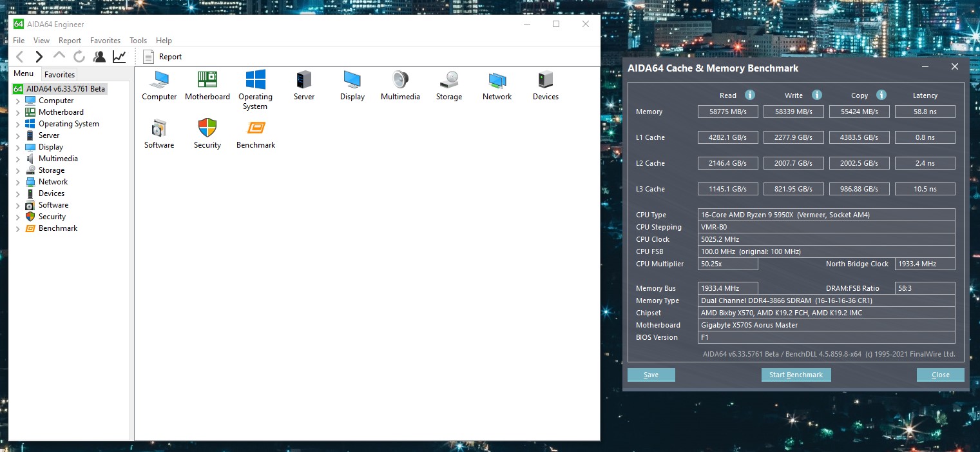
Task: Select Operating System in the tree
Action: point(68,124)
